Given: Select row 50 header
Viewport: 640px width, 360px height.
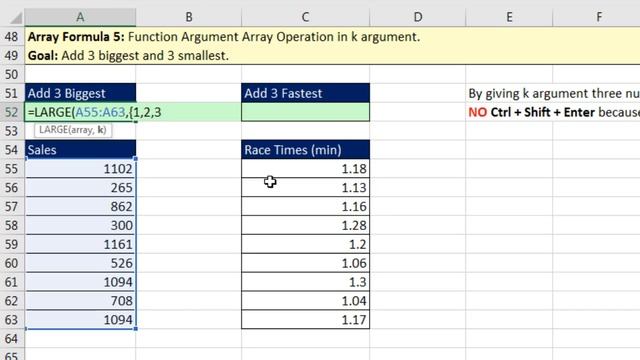Looking at the screenshot, I should point(12,74).
